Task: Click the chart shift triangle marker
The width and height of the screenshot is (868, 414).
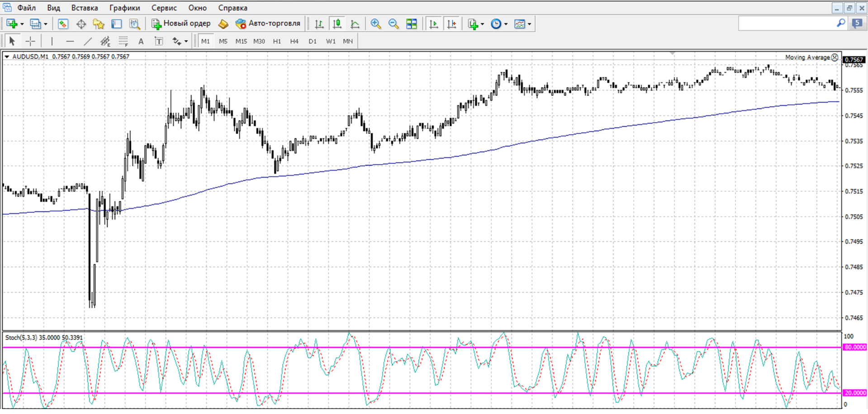Action: pyautogui.click(x=673, y=53)
